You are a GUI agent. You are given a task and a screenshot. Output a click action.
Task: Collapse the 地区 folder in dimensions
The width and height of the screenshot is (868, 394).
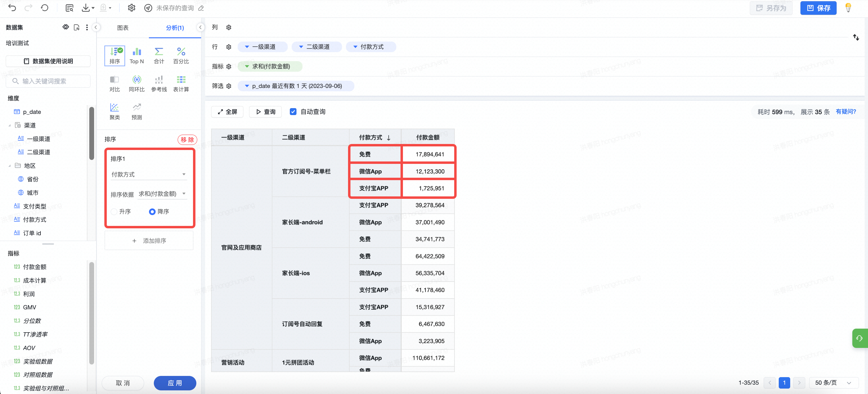point(9,166)
